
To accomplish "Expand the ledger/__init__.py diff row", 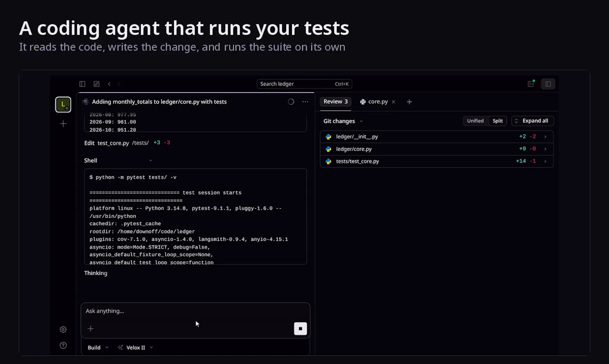I will (x=437, y=137).
